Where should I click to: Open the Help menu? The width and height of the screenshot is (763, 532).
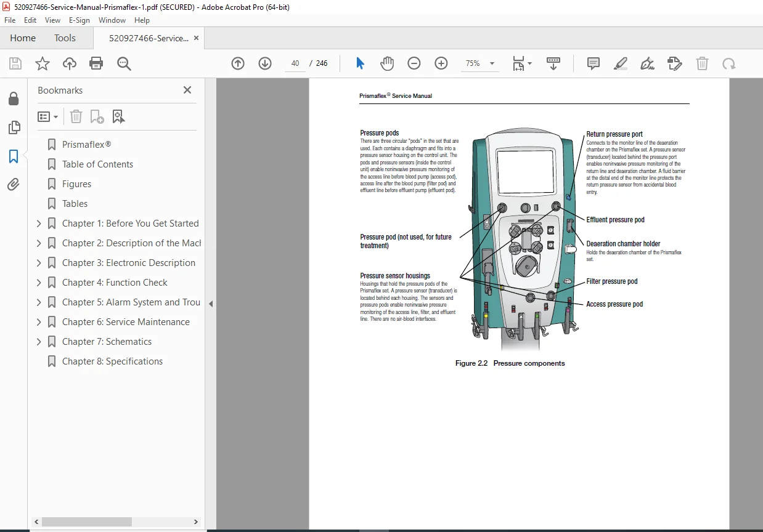pyautogui.click(x=142, y=20)
